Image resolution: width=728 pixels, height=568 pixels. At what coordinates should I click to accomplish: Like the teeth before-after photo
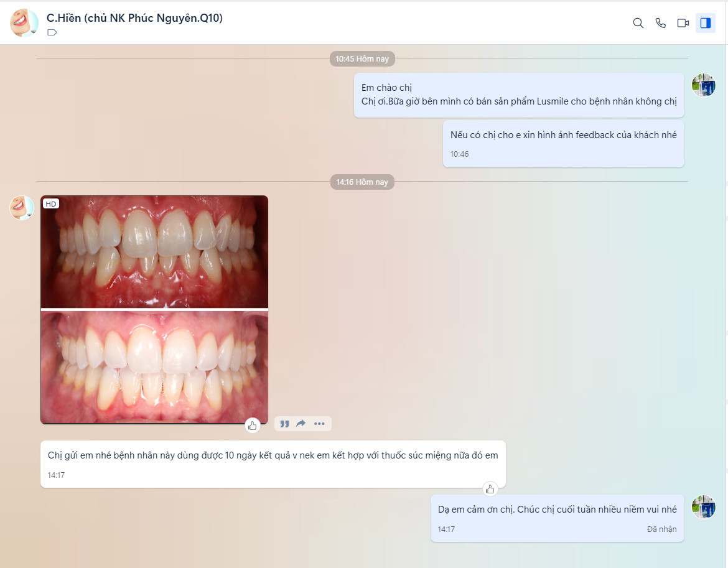[252, 426]
